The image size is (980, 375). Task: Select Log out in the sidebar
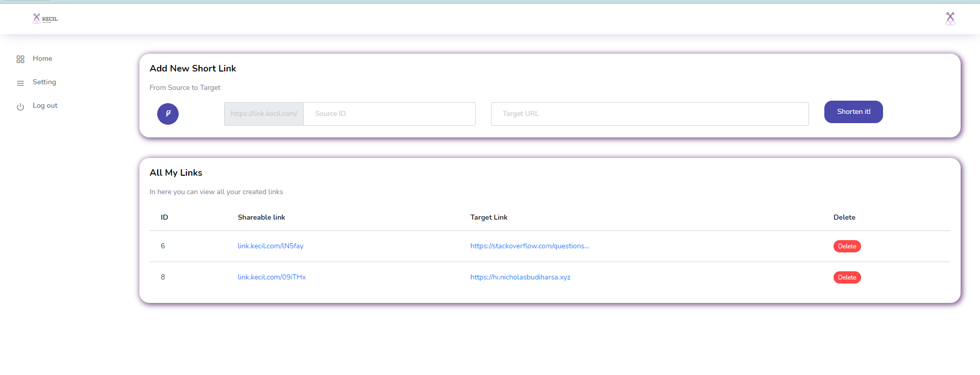pyautogui.click(x=45, y=106)
